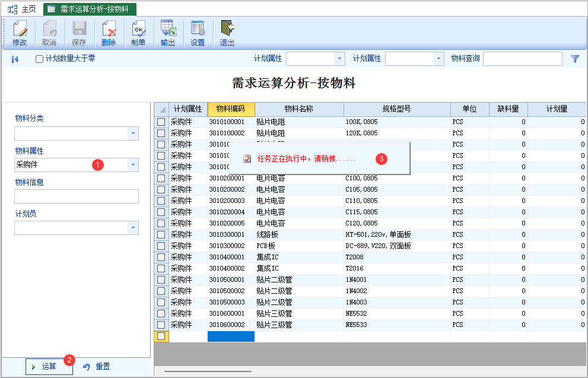Click the 保存 (save) toolbar icon
Image resolution: width=588 pixels, height=378 pixels.
[79, 33]
